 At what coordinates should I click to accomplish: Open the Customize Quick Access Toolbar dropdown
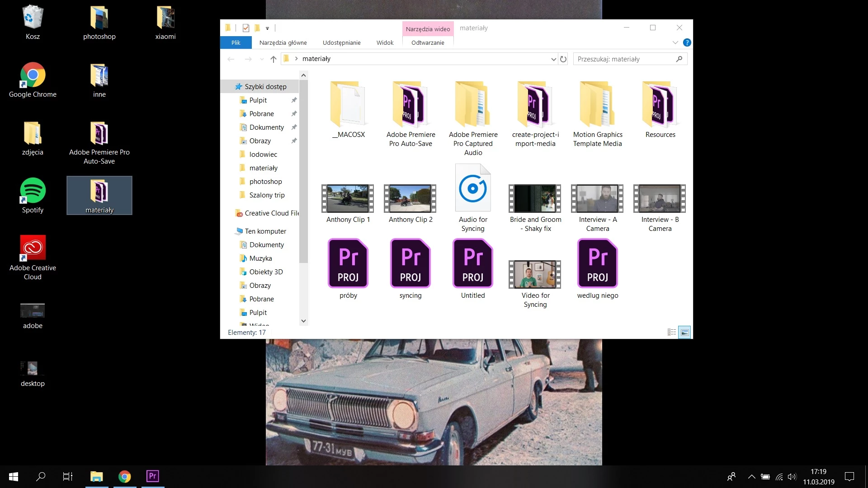[x=267, y=28]
